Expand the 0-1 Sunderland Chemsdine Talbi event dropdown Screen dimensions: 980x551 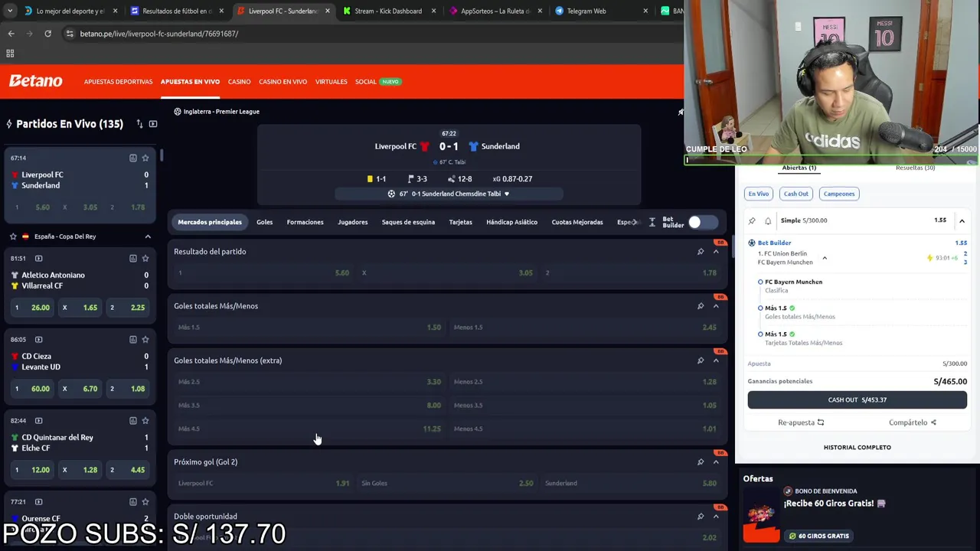[507, 194]
